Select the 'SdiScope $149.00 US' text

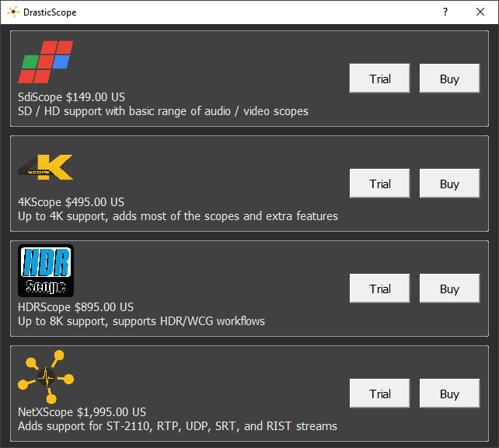click(x=72, y=97)
